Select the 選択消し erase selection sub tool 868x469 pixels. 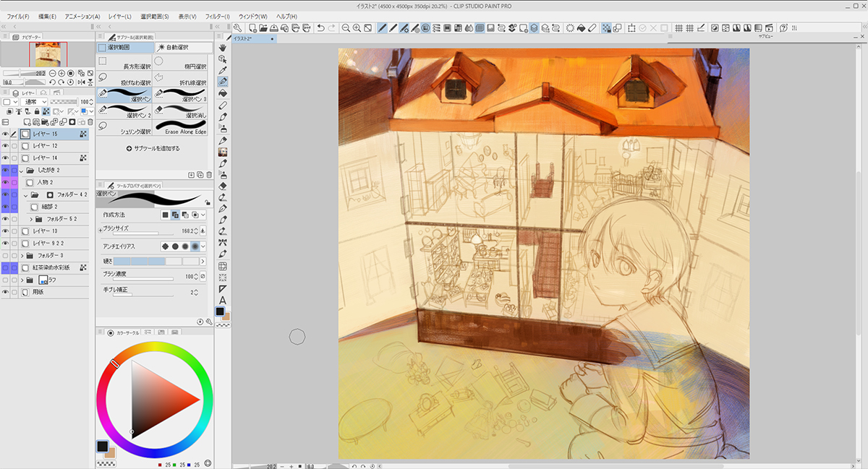[x=182, y=111]
